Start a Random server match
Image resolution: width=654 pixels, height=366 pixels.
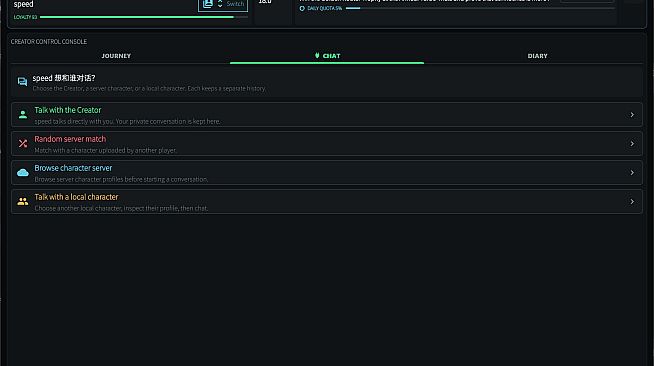327,143
